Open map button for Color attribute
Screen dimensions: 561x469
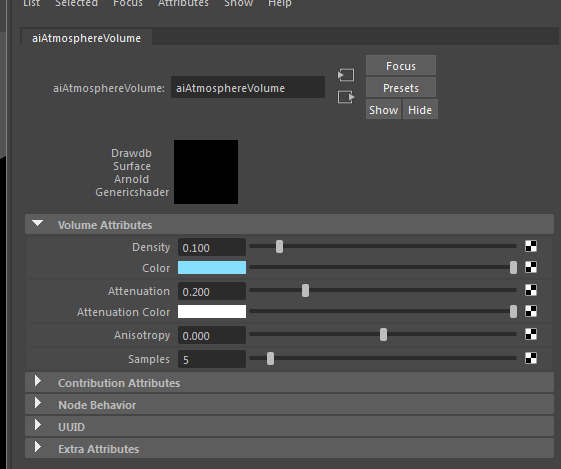coord(531,267)
